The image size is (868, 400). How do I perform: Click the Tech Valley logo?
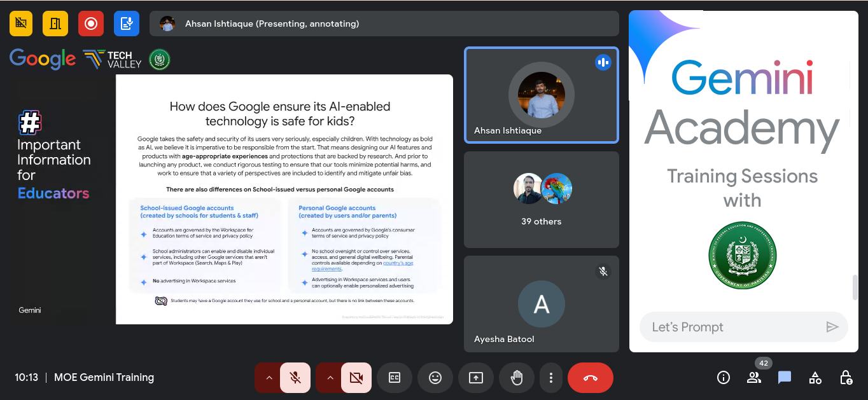113,60
